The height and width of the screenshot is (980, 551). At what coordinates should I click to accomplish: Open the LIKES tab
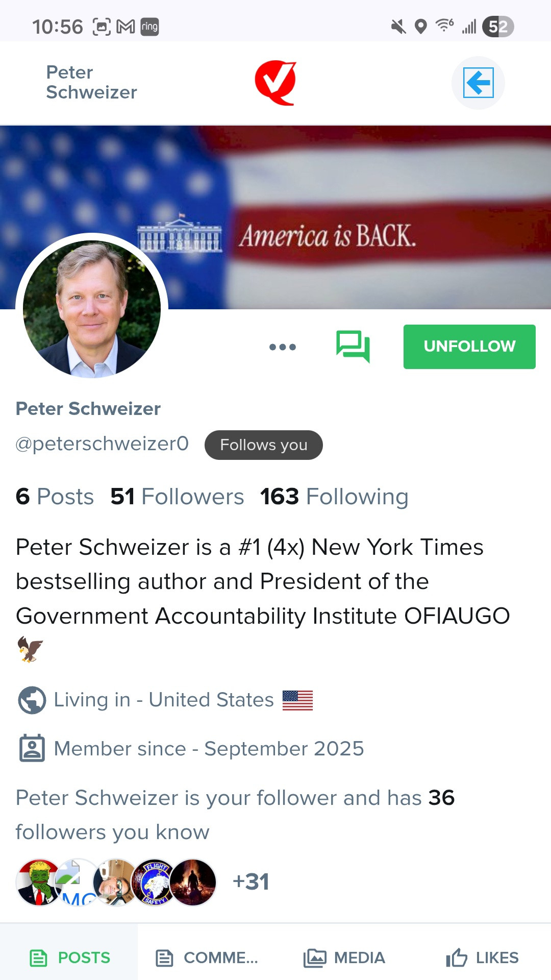tap(482, 958)
